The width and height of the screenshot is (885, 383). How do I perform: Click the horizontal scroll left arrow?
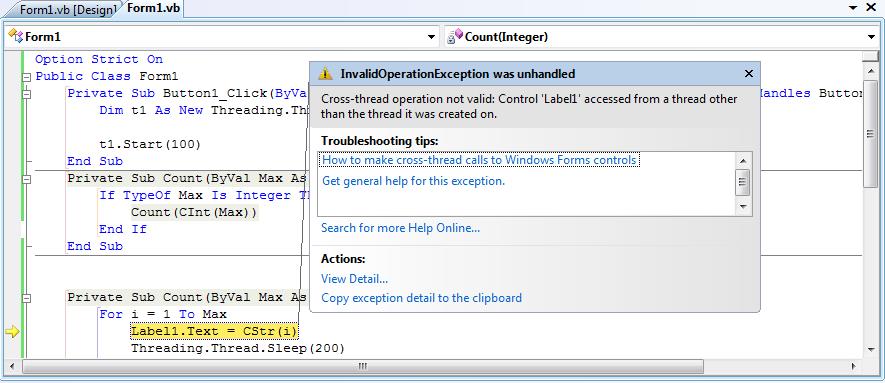(x=11, y=366)
